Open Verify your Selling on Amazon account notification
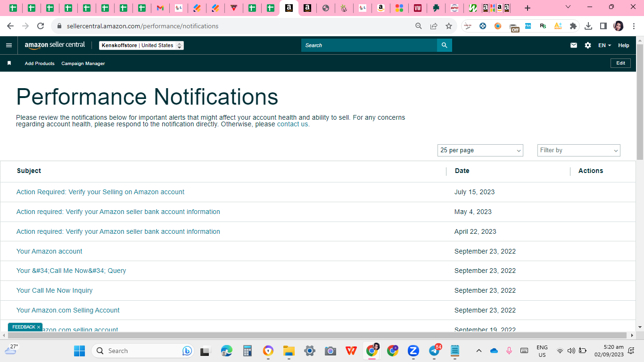644x362 pixels. (x=100, y=192)
